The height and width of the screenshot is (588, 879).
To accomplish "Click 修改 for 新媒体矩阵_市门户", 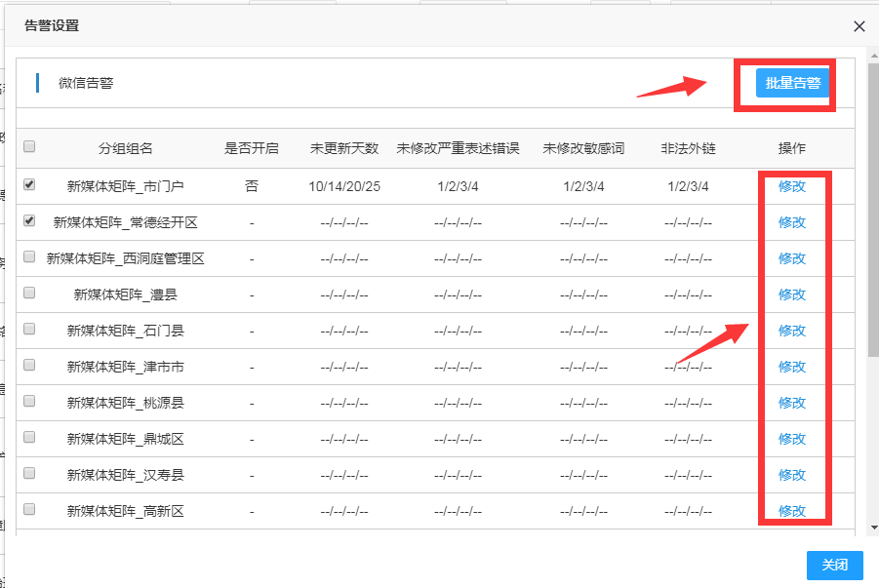I will (x=792, y=186).
